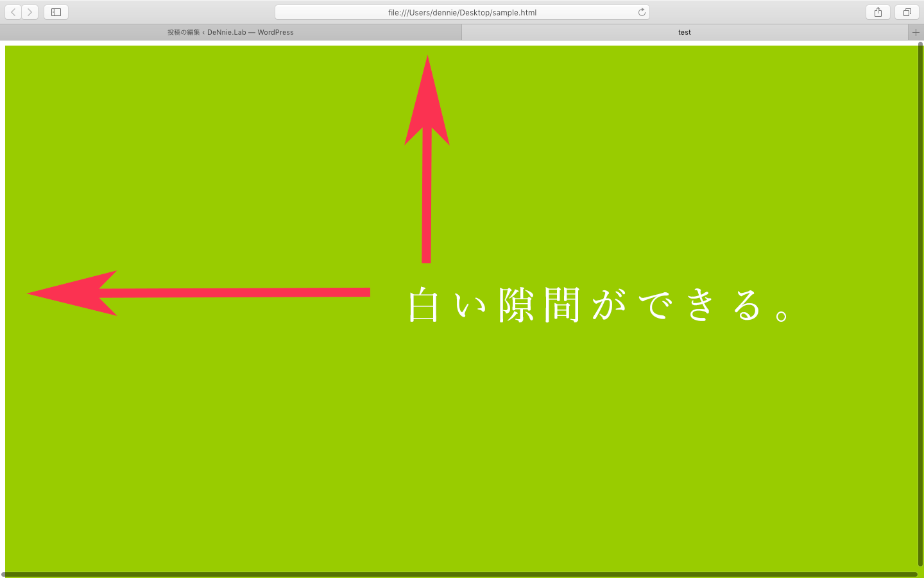This screenshot has height=578, width=924.
Task: Reload the sample.html page
Action: pyautogui.click(x=642, y=12)
